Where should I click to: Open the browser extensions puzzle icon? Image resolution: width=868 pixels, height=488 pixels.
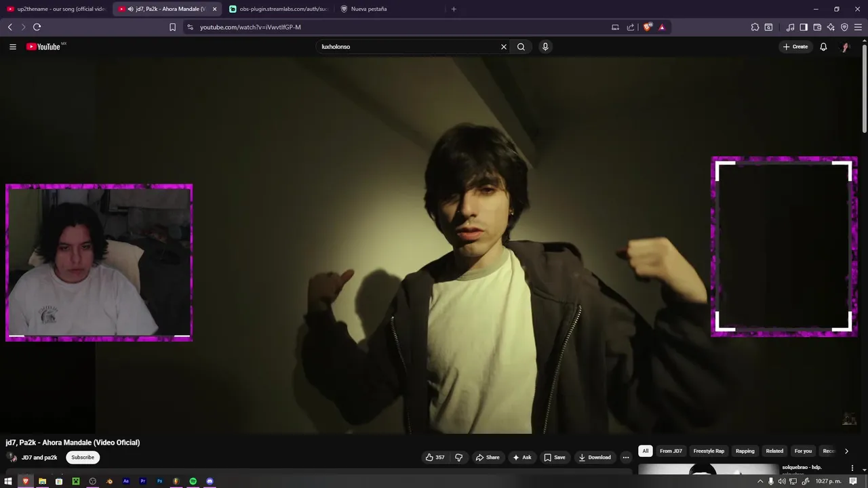tap(755, 27)
